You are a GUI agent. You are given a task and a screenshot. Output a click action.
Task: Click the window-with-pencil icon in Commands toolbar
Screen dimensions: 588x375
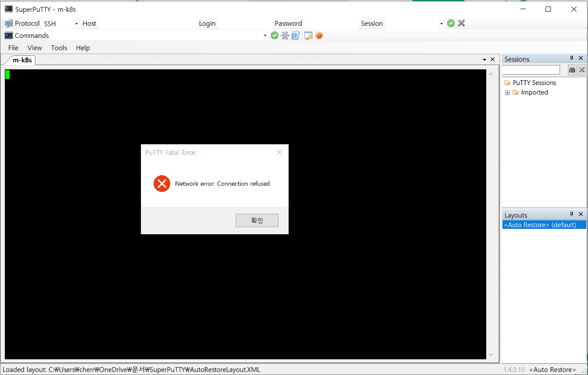click(309, 35)
